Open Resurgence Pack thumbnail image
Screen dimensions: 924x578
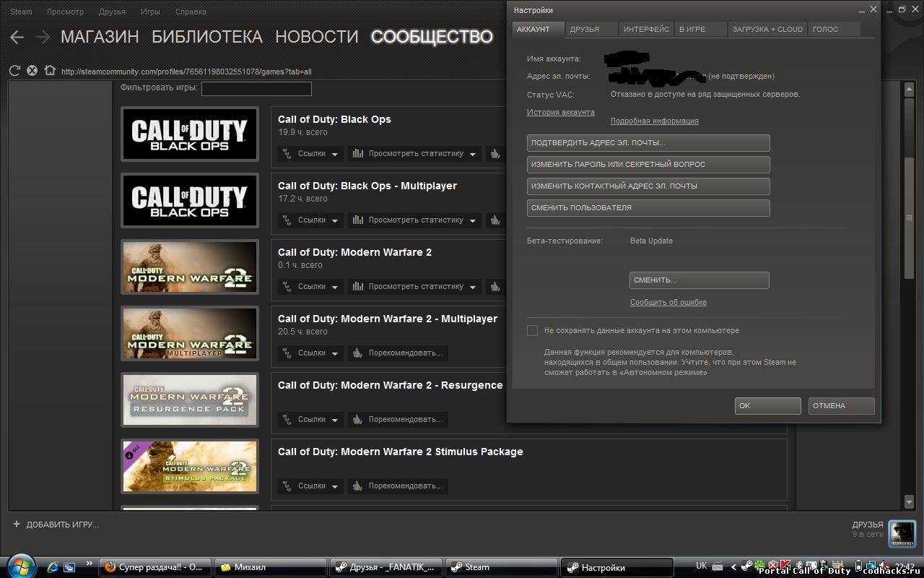[x=190, y=400]
